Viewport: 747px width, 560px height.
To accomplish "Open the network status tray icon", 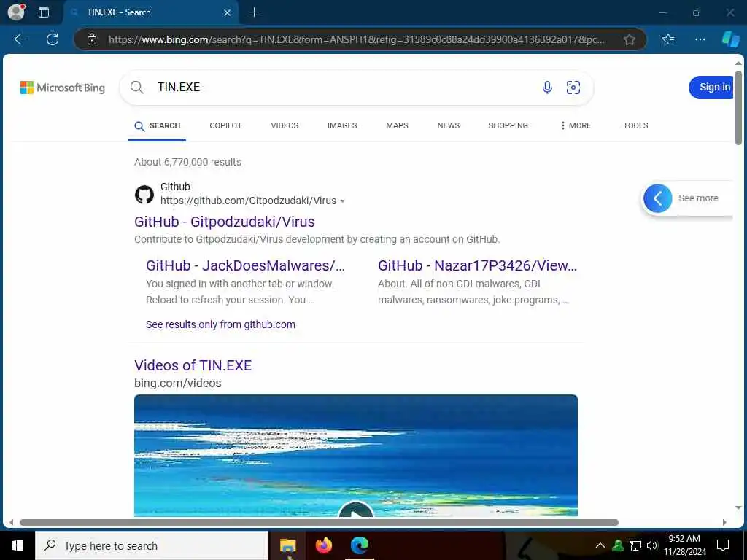I will 635,545.
